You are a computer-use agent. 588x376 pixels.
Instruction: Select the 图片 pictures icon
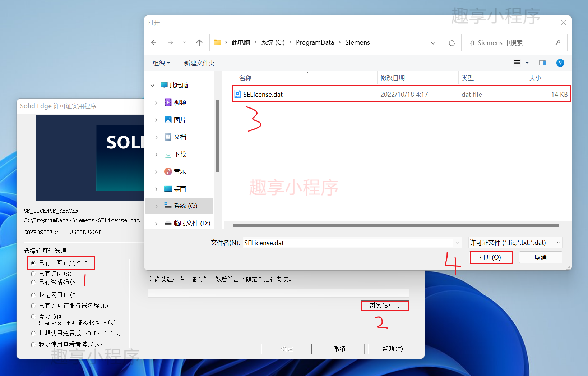(168, 120)
